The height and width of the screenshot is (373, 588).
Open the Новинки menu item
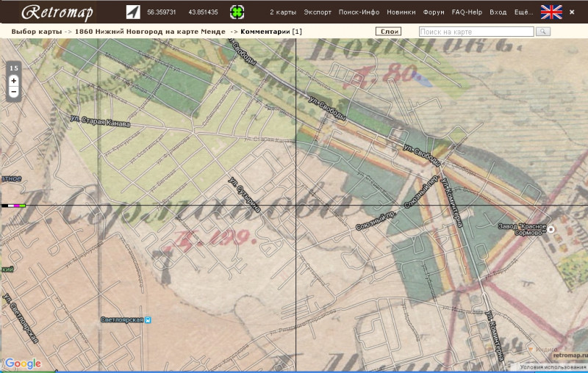[401, 12]
